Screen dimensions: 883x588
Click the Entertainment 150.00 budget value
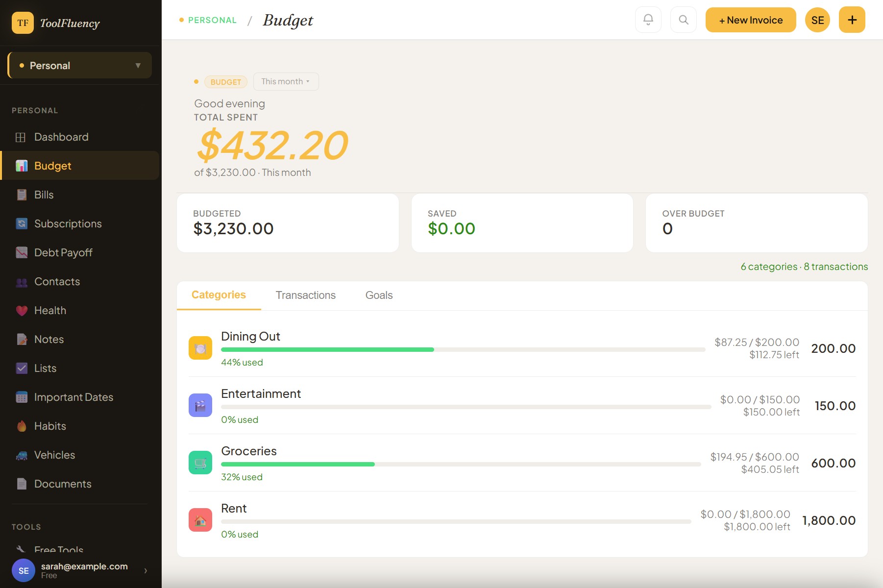pyautogui.click(x=835, y=406)
